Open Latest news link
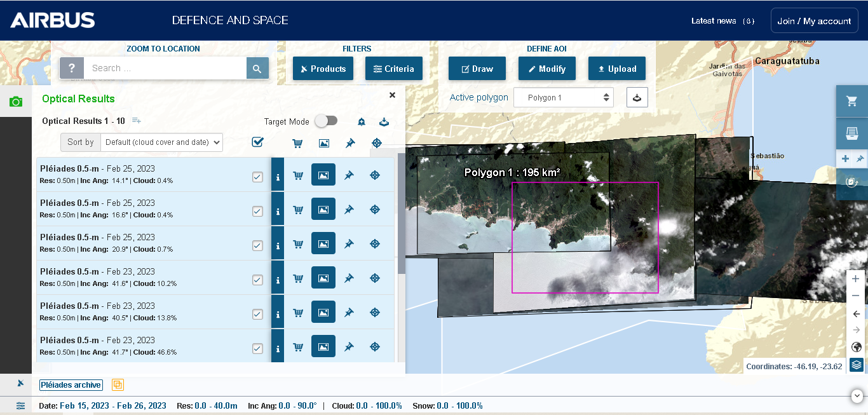This screenshot has width=868, height=415. [x=723, y=21]
